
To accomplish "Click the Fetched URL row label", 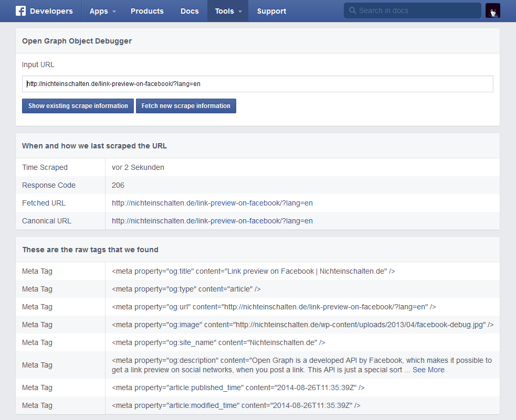I will pyautogui.click(x=44, y=203).
